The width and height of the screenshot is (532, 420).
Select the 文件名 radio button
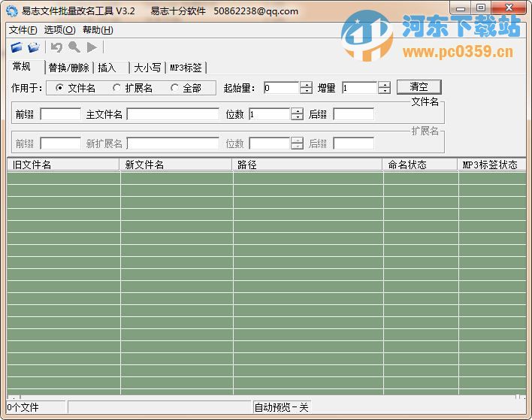pyautogui.click(x=59, y=88)
